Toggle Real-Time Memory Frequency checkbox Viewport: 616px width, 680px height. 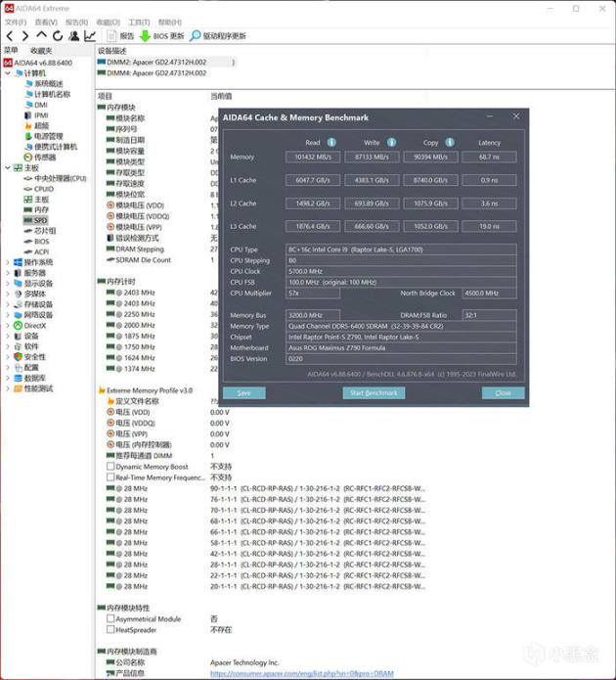point(110,477)
